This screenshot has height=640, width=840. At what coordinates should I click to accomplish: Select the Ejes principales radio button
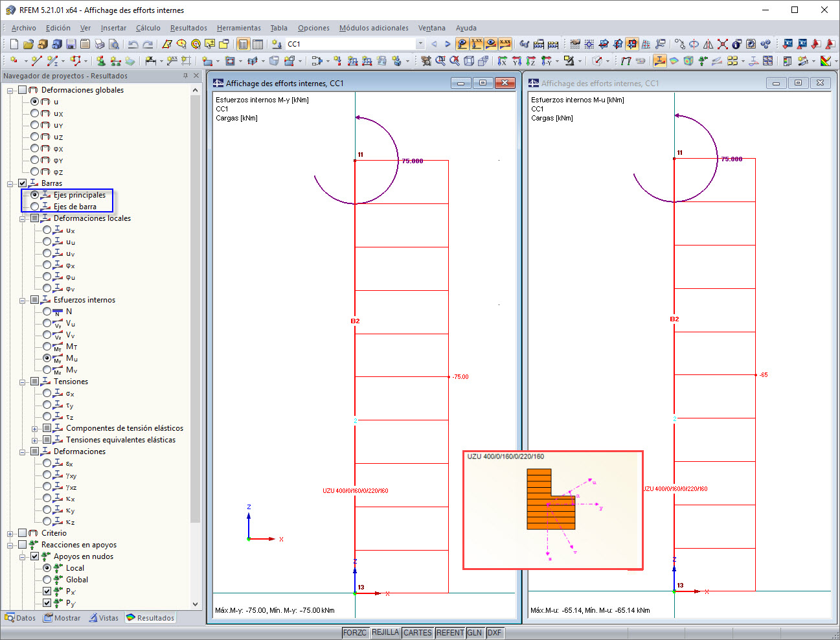(35, 195)
